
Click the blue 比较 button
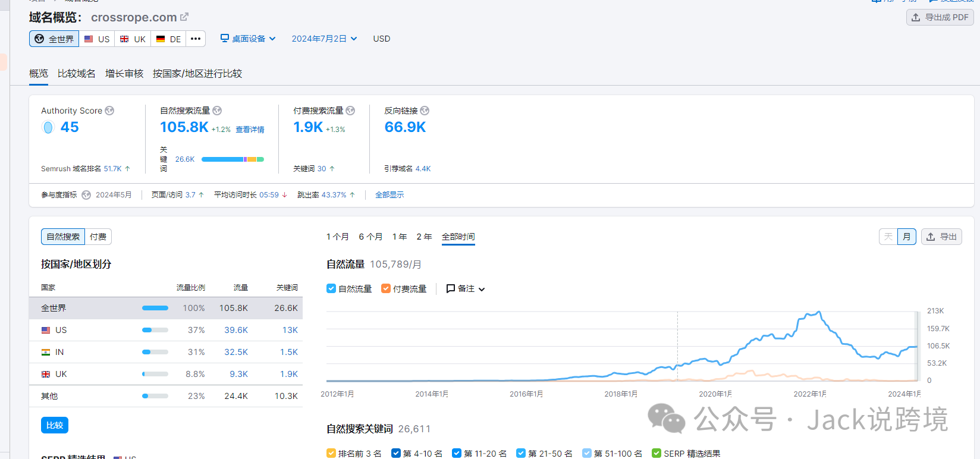(x=55, y=425)
